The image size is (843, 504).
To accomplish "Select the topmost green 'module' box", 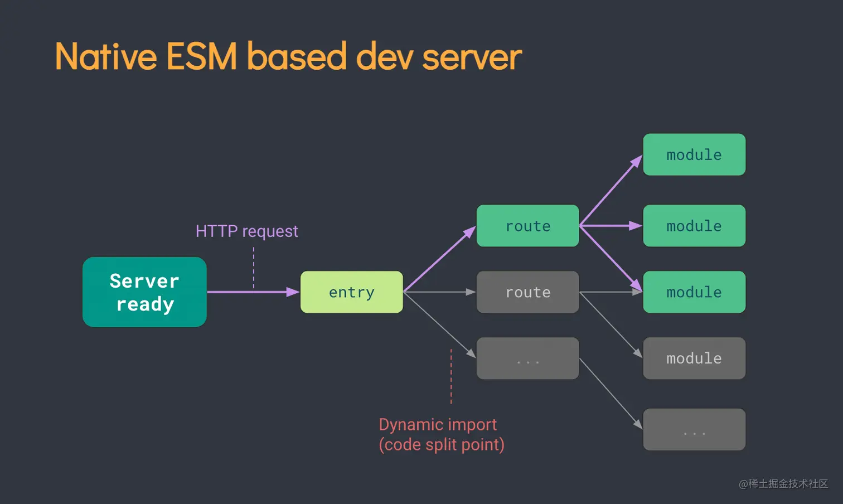I will point(694,154).
